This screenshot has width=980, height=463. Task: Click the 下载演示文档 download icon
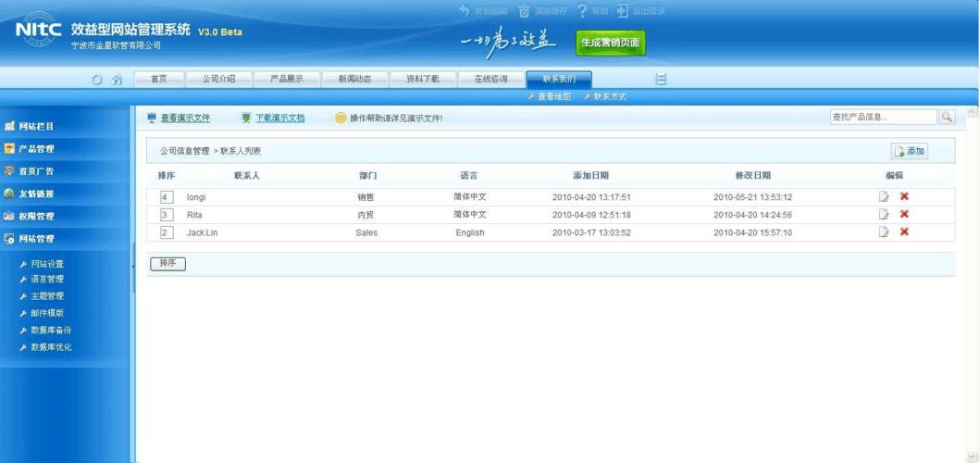[246, 118]
